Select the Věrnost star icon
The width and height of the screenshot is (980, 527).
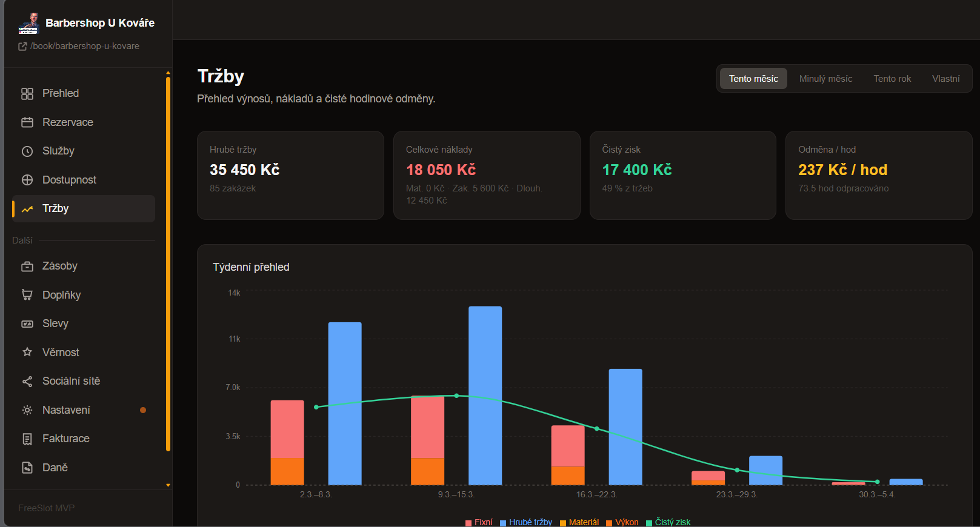(27, 353)
